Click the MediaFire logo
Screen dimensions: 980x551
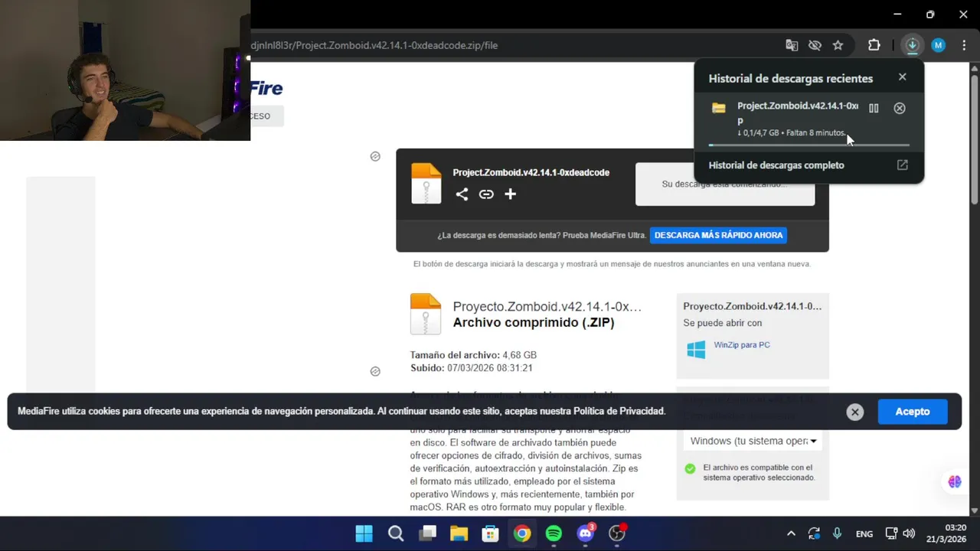coord(266,88)
